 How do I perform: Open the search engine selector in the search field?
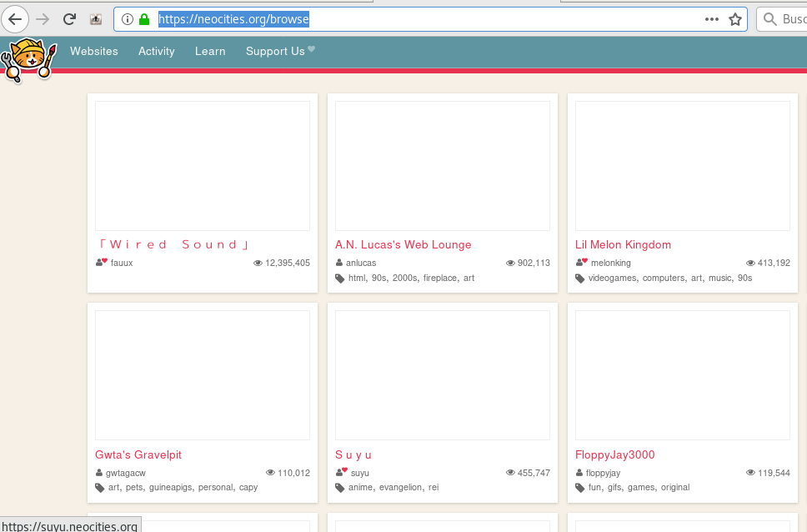pos(771,18)
